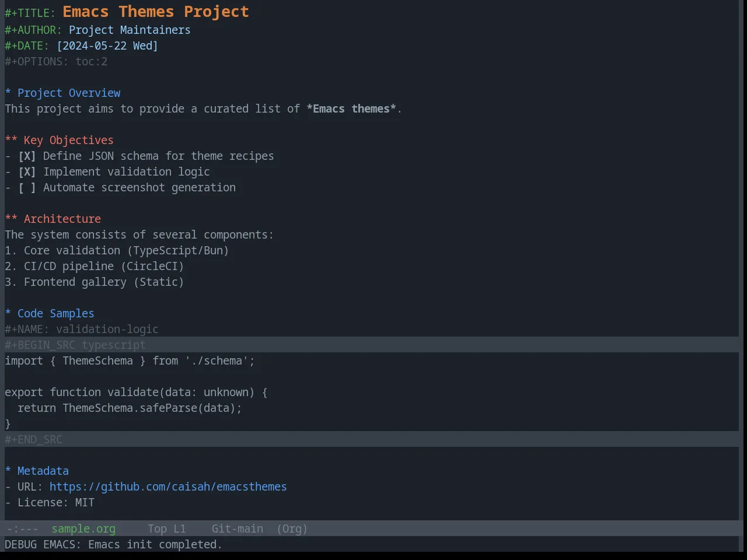
Task: Fold the Architecture heading stars
Action: tap(11, 219)
